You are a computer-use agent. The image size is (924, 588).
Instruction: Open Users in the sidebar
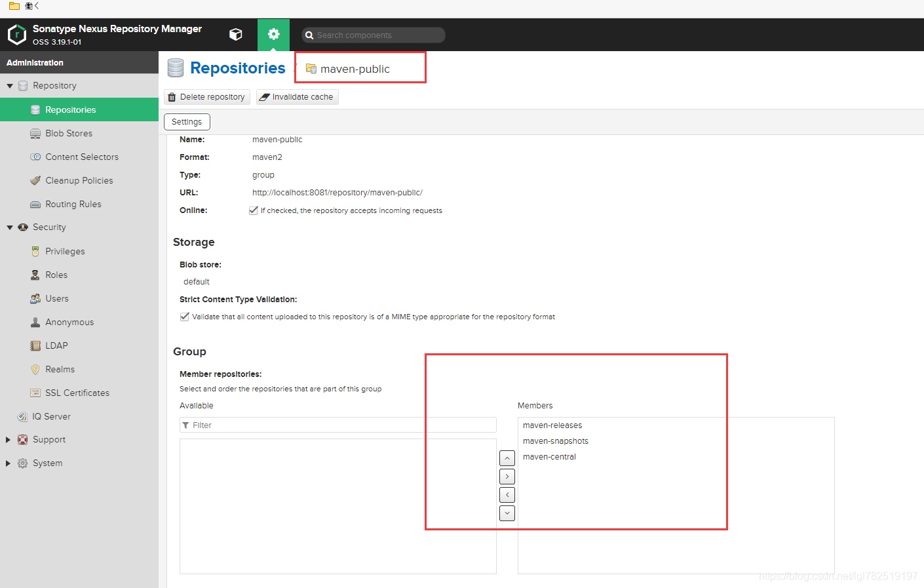click(x=79, y=298)
